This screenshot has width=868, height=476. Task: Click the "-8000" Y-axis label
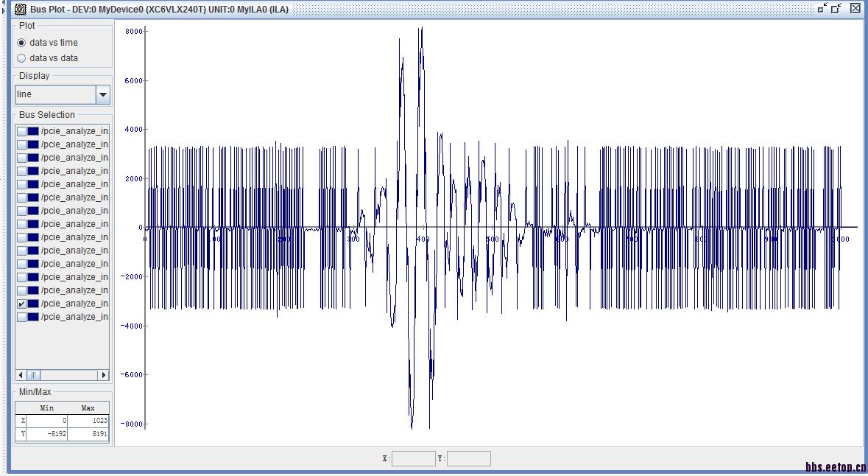click(132, 424)
